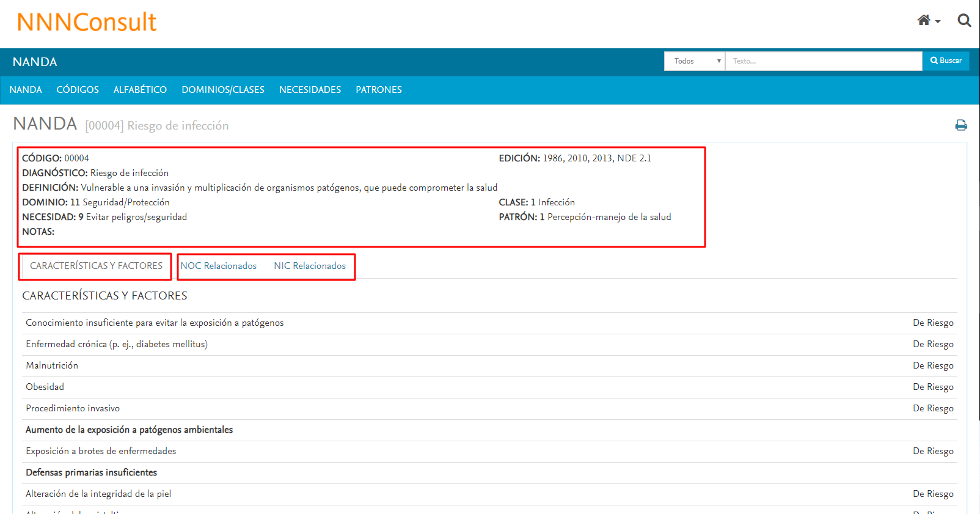Click the Buscar search button

pos(946,61)
